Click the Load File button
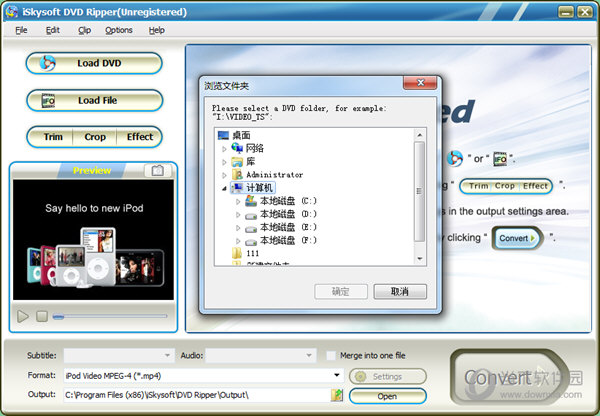The image size is (600, 416). pyautogui.click(x=95, y=100)
